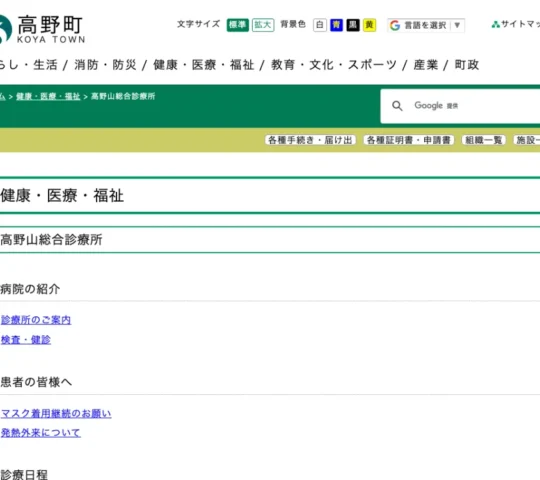Image resolution: width=540 pixels, height=480 pixels.
Task: Choose yellow background color 黄
Action: [x=370, y=25]
